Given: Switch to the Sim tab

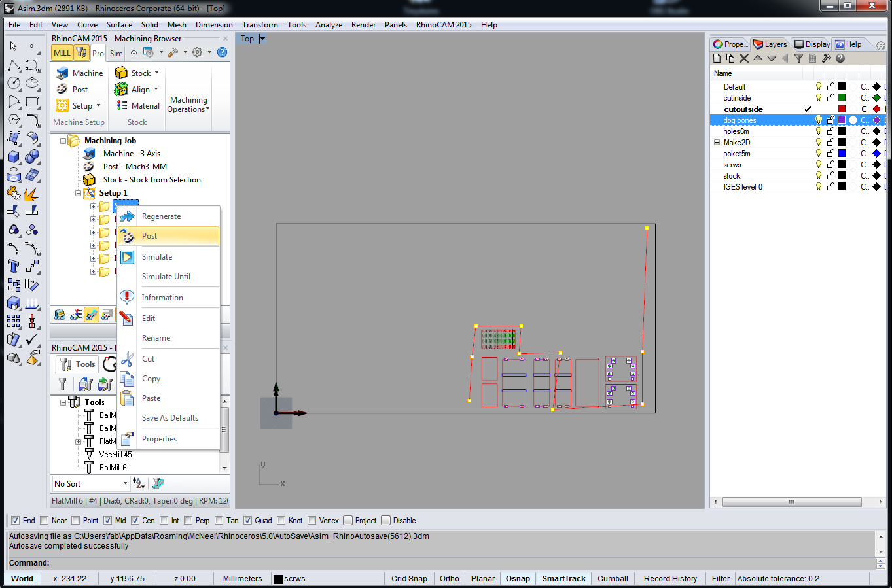Looking at the screenshot, I should [x=116, y=53].
